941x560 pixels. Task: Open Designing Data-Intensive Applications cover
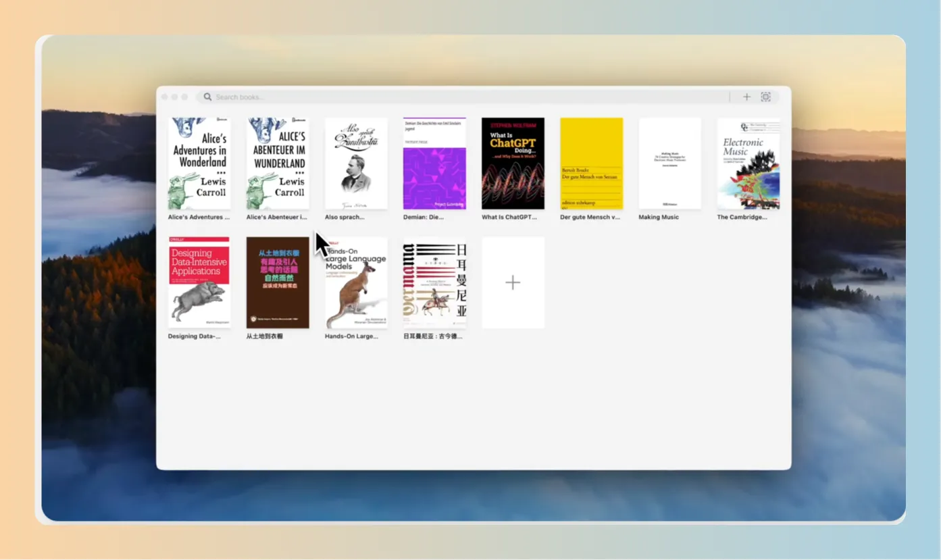pos(199,282)
